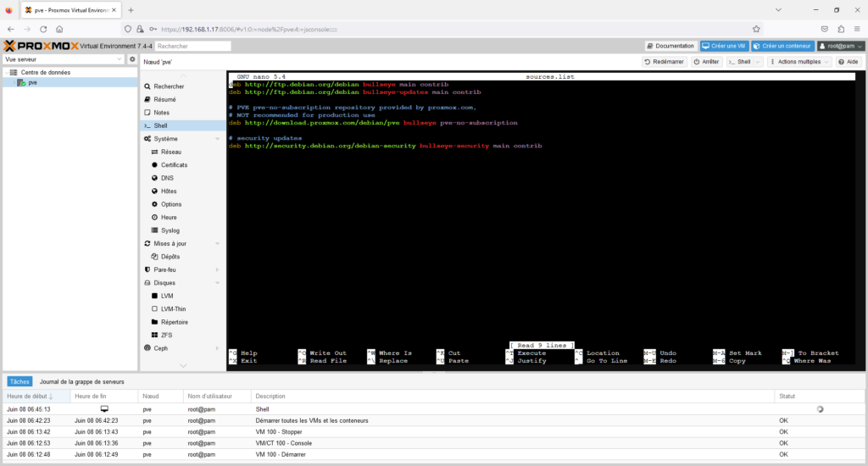
Task: Select 'Démarrer toutes les VMs et les conteneurs' row
Action: [x=433, y=420]
